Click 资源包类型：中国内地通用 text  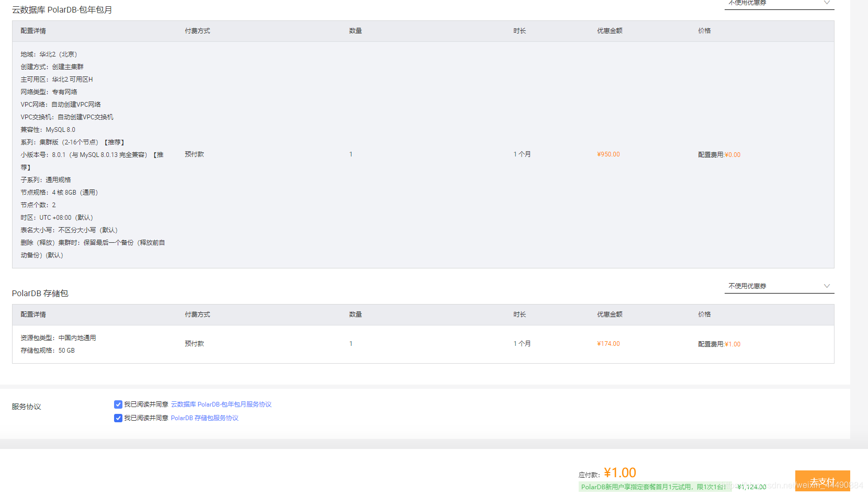[x=59, y=338]
